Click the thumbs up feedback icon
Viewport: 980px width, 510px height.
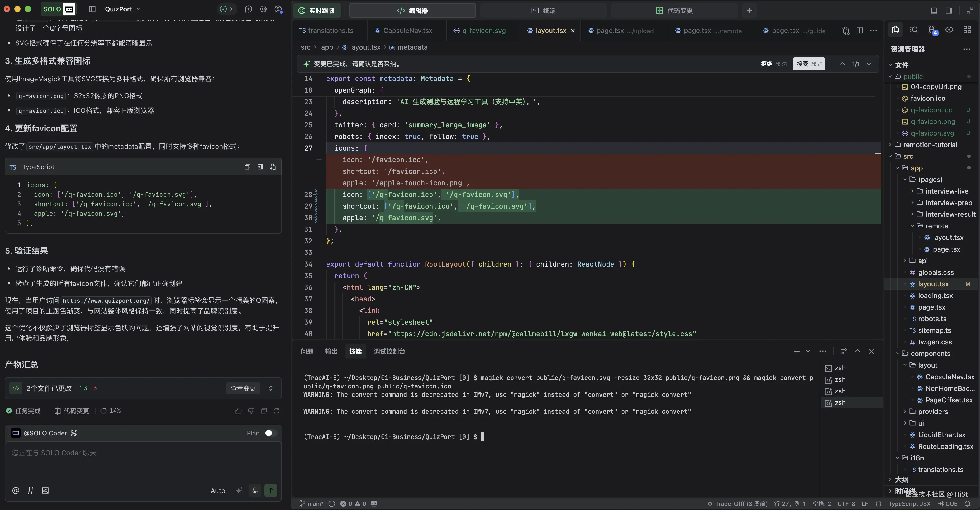(239, 411)
